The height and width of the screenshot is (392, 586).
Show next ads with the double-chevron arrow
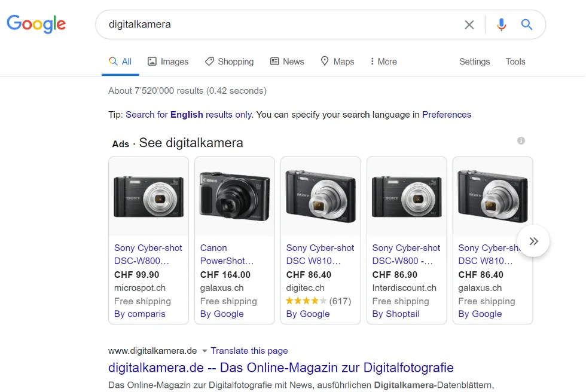pos(533,241)
